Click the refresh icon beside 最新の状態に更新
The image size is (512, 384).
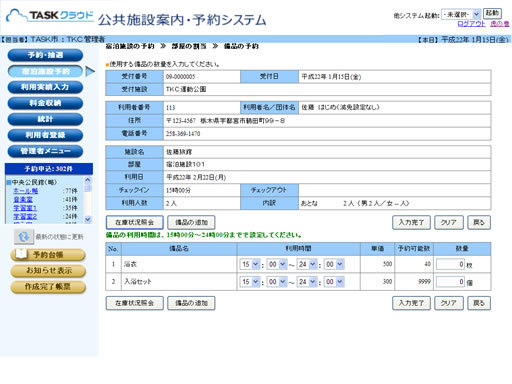(24, 237)
